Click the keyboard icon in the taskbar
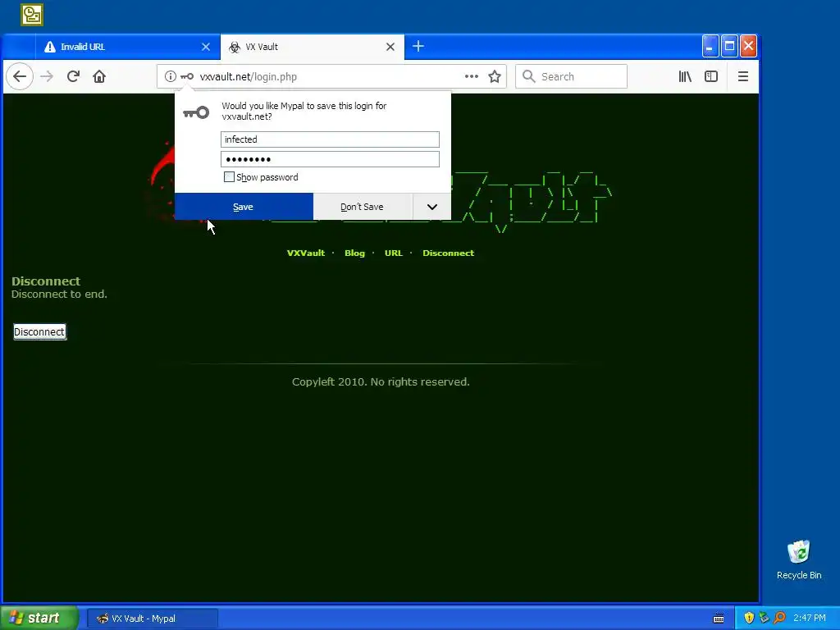840x630 pixels. pos(719,619)
